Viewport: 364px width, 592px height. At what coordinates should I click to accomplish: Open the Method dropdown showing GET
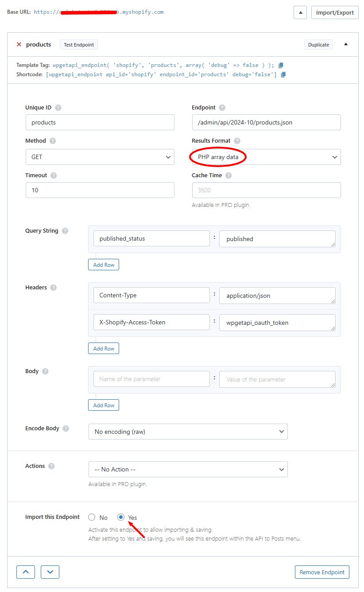(x=100, y=156)
